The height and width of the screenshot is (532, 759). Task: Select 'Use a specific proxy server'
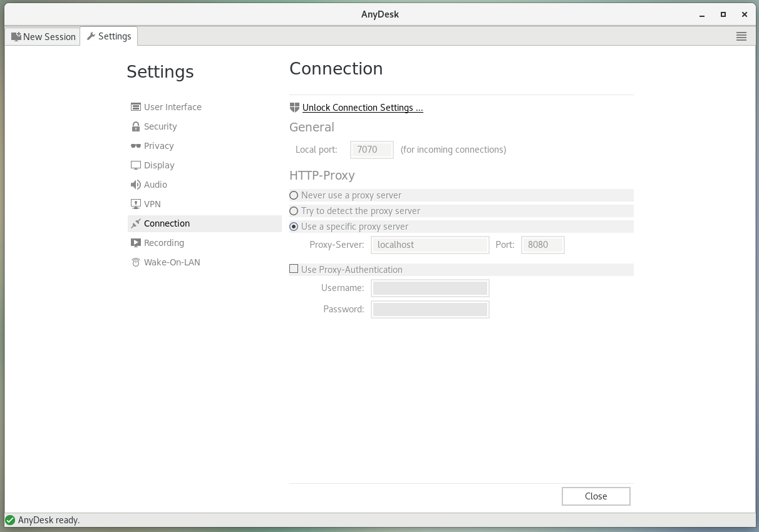(294, 227)
